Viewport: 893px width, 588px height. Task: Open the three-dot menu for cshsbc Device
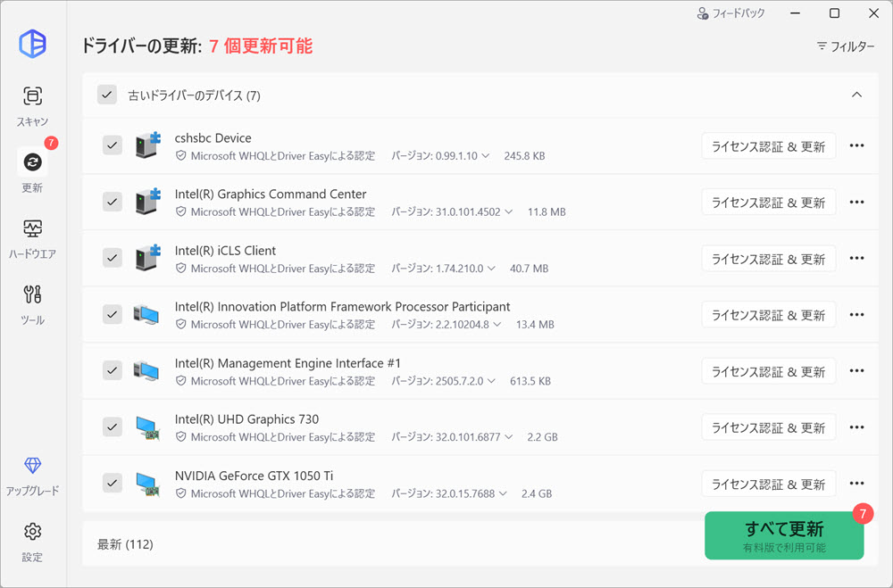point(856,145)
